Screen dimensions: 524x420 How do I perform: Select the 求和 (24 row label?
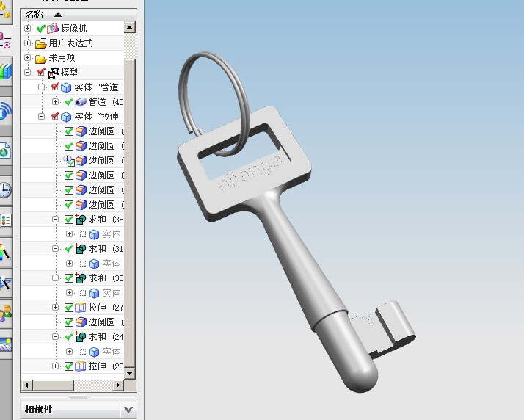[106, 337]
